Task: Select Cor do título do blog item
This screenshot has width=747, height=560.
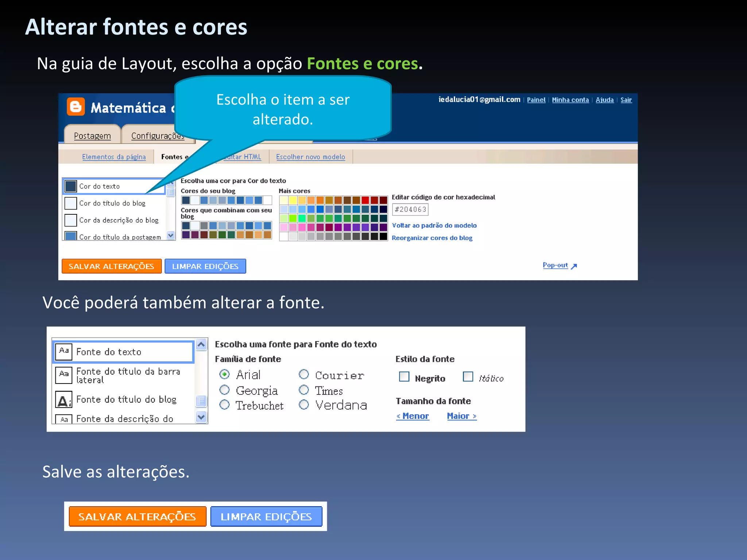Action: (114, 203)
